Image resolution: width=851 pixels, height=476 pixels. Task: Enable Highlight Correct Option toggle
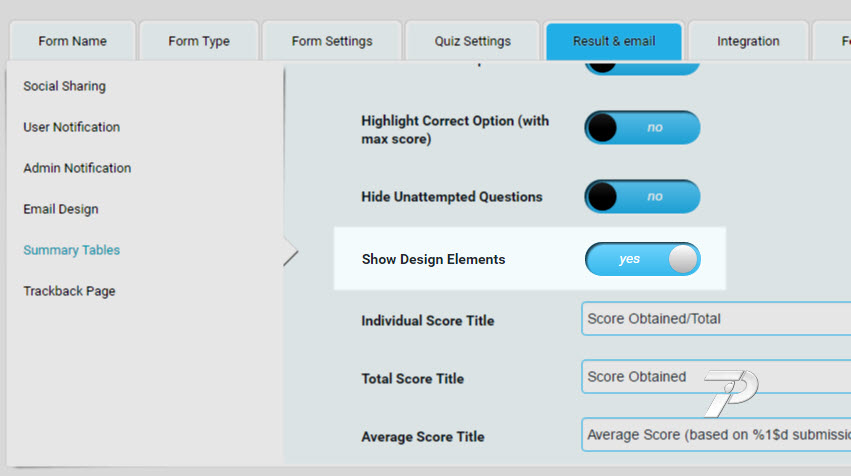(x=642, y=128)
